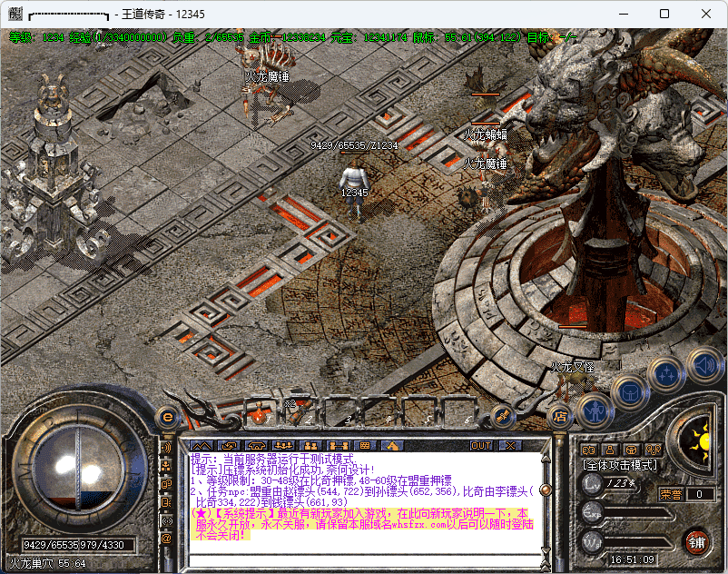Click the second chat toolbar icon with arrow

point(229,446)
